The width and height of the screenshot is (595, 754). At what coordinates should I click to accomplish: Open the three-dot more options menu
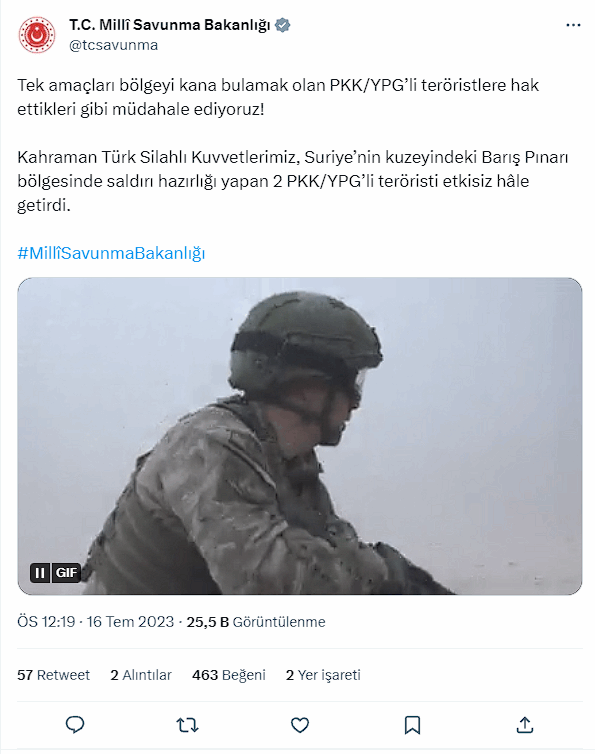[573, 25]
